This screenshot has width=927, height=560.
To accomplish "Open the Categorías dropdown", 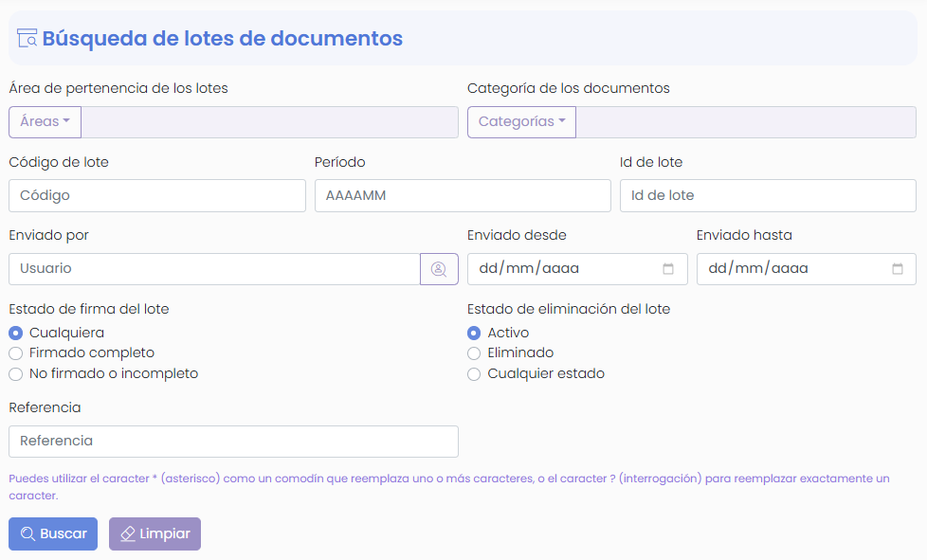I will click(521, 121).
